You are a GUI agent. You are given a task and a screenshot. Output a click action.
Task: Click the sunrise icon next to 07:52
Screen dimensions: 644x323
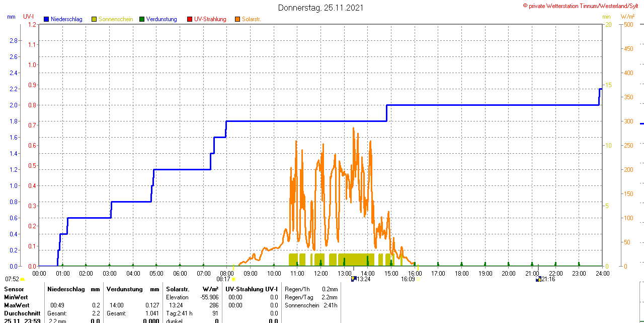[x=23, y=279]
